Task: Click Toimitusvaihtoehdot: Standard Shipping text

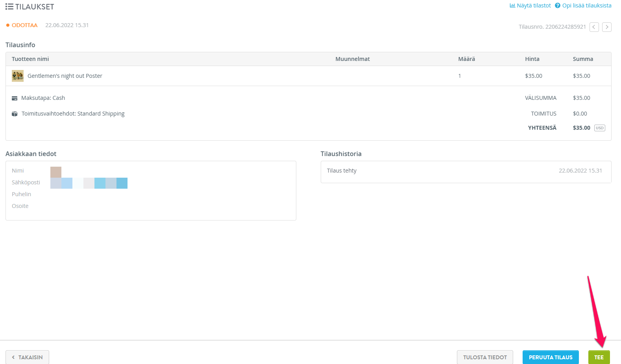Action: 73,114
